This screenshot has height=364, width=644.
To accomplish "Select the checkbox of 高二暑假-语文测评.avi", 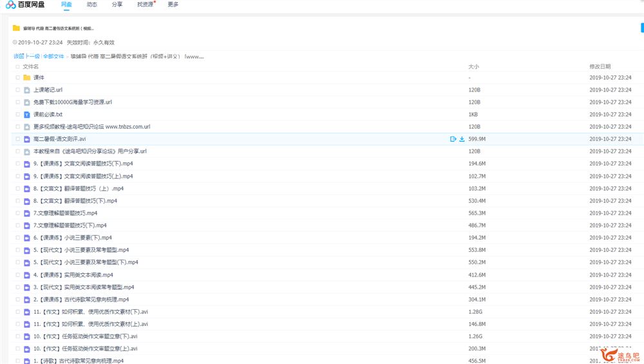I will point(17,139).
